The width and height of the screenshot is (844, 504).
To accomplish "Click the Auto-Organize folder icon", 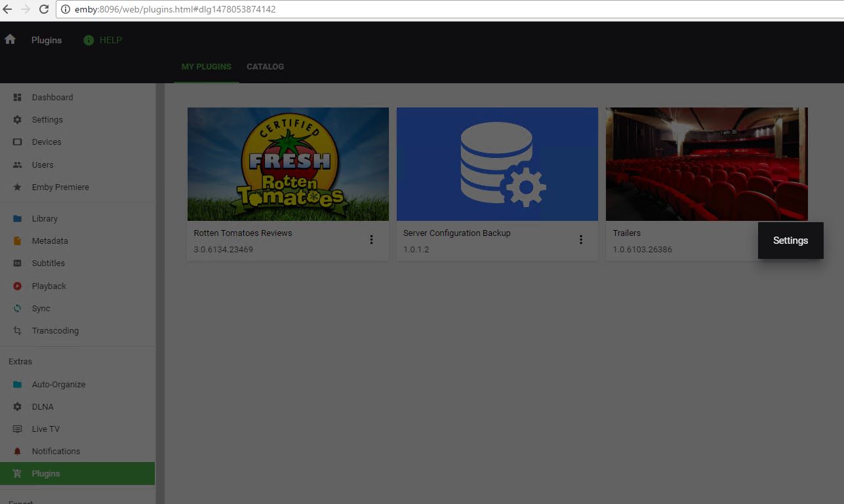I will 18,385.
